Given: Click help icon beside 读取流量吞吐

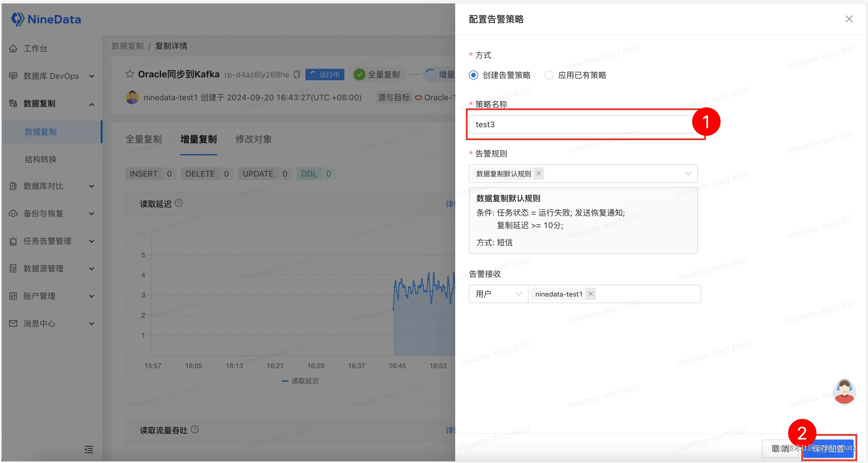Looking at the screenshot, I should (195, 429).
